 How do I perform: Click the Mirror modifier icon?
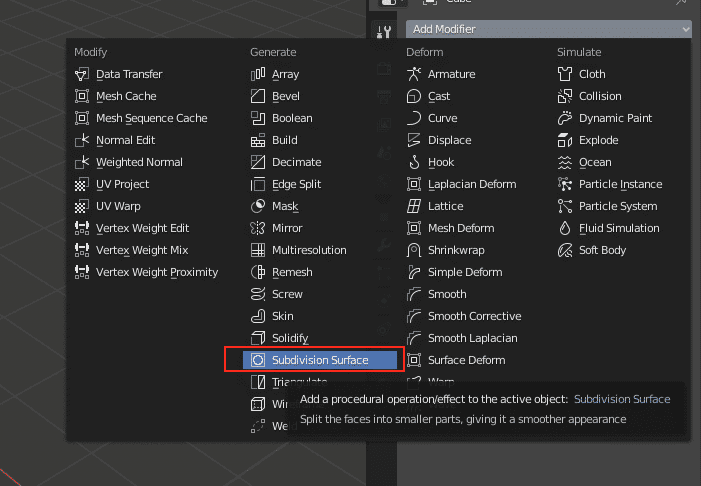[258, 228]
